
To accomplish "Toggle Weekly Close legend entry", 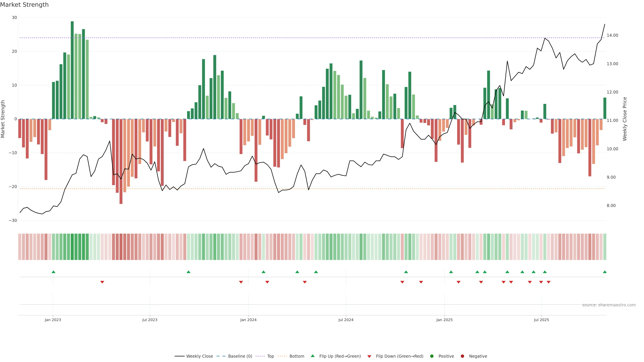I will pyautogui.click(x=199, y=356).
